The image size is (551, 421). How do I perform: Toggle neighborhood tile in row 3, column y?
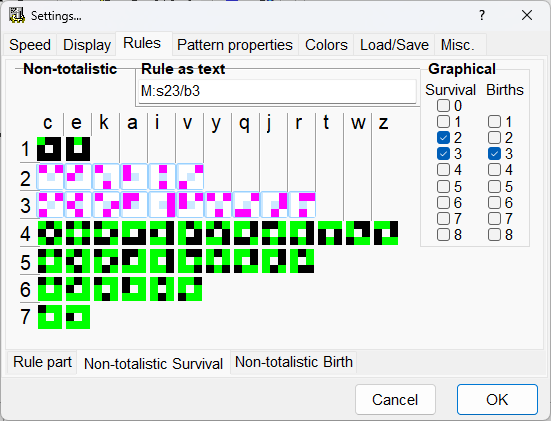218,205
